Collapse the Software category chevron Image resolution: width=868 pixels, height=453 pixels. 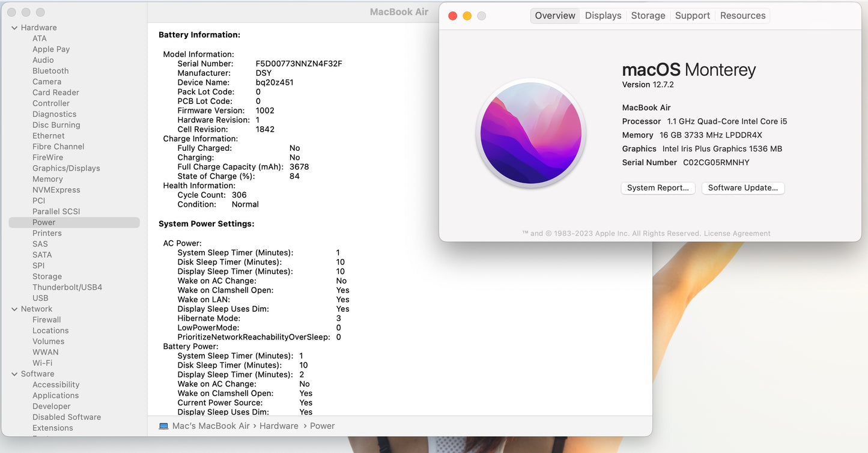point(14,374)
